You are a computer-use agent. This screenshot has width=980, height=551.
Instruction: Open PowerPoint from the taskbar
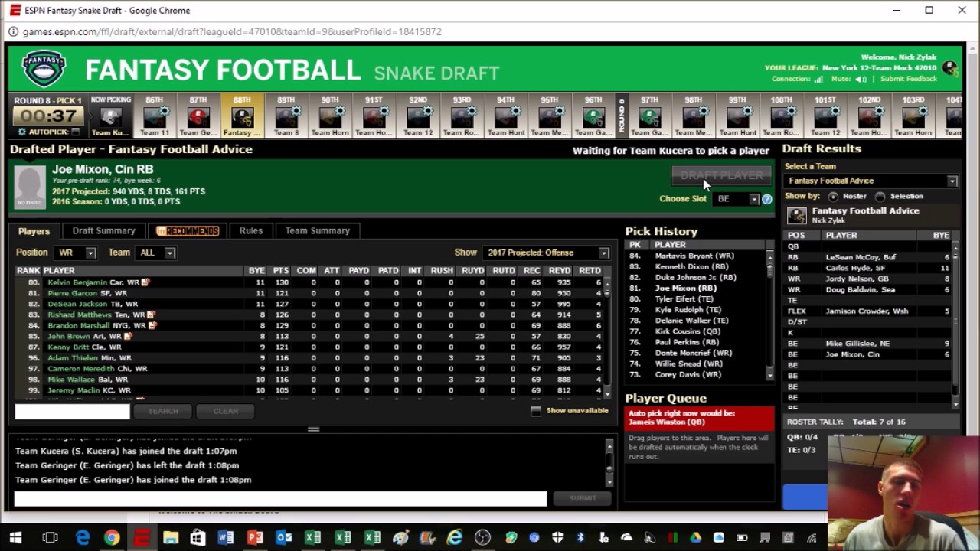255,538
